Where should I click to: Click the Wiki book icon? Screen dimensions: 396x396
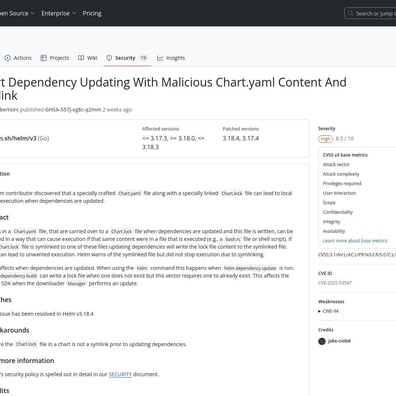pyautogui.click(x=81, y=58)
